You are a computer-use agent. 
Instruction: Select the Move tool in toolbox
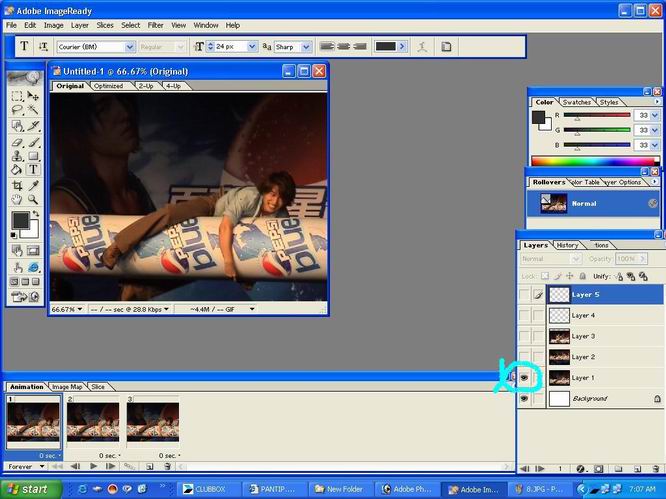click(33, 96)
